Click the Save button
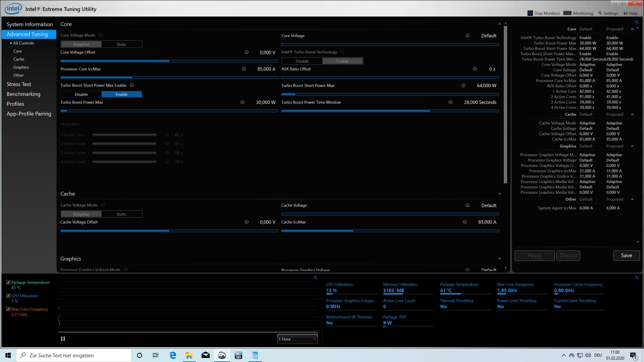The height and width of the screenshot is (362, 644). pyautogui.click(x=626, y=255)
